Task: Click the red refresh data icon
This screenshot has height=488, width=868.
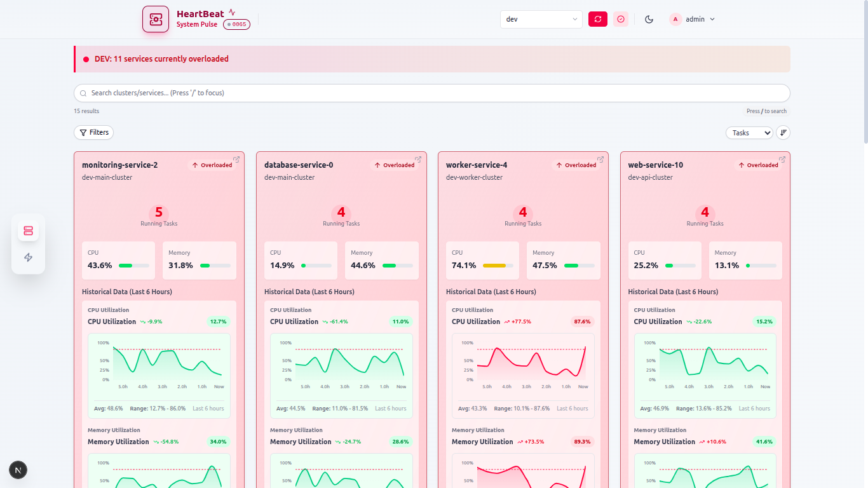Action: [597, 19]
